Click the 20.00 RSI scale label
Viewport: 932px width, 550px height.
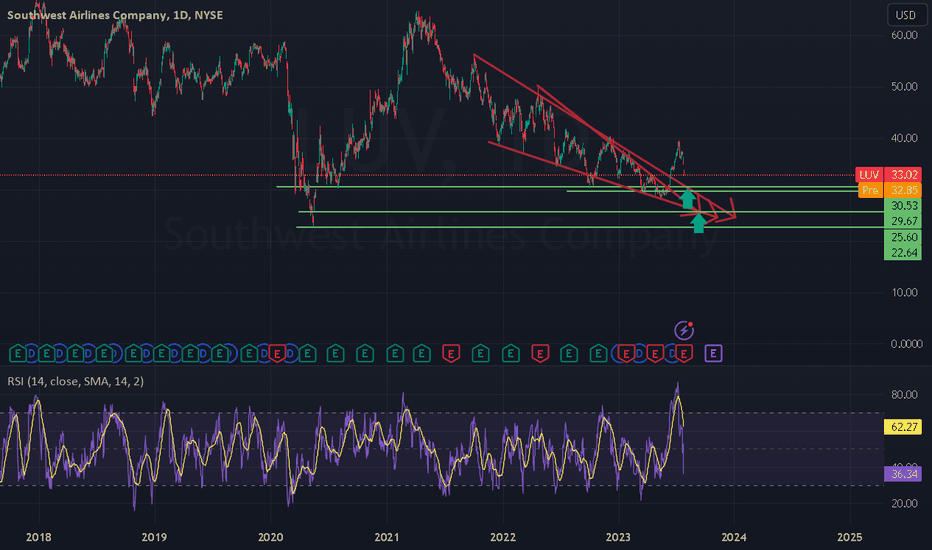tap(904, 504)
